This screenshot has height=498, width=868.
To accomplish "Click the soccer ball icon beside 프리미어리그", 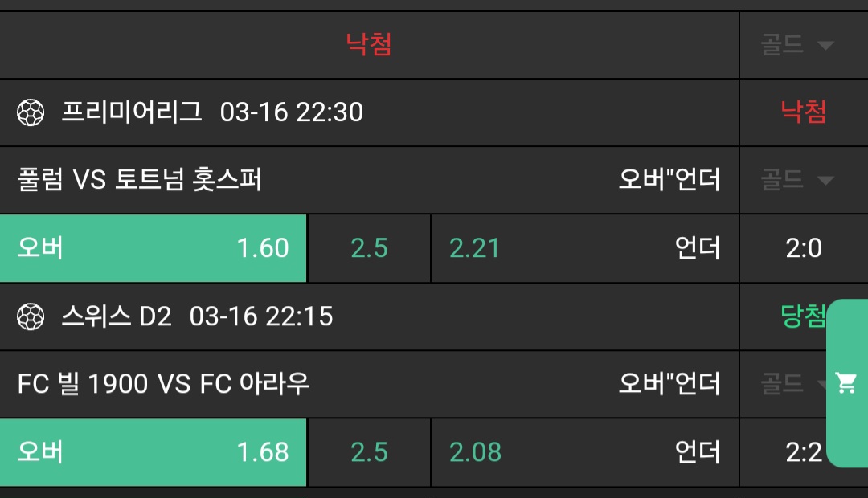I will (x=31, y=112).
